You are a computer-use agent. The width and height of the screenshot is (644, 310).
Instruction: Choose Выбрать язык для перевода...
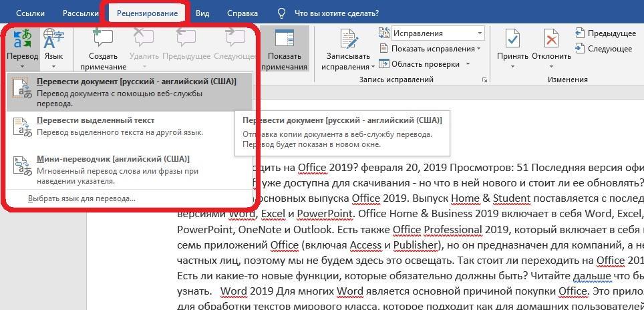click(x=82, y=198)
